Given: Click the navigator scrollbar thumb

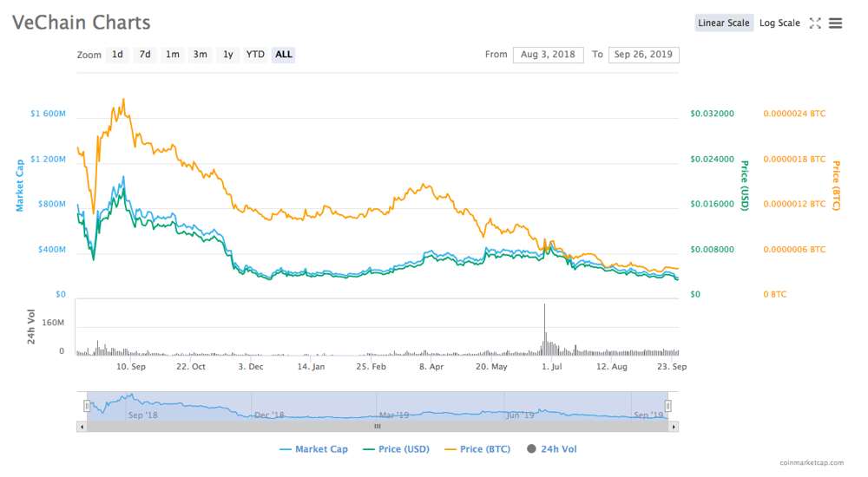Looking at the screenshot, I should (x=378, y=427).
